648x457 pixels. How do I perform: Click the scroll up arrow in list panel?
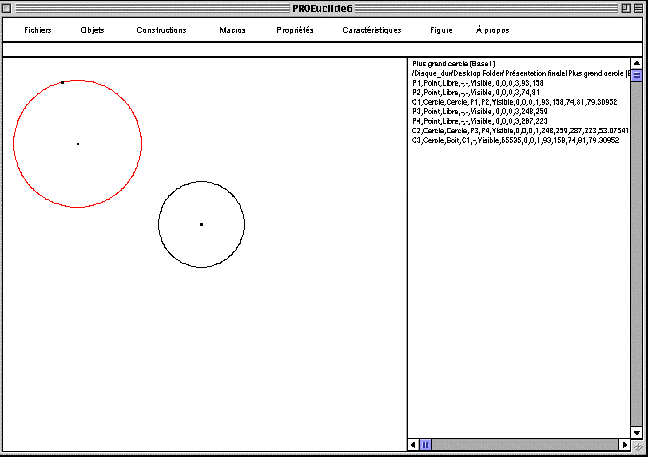pyautogui.click(x=636, y=63)
